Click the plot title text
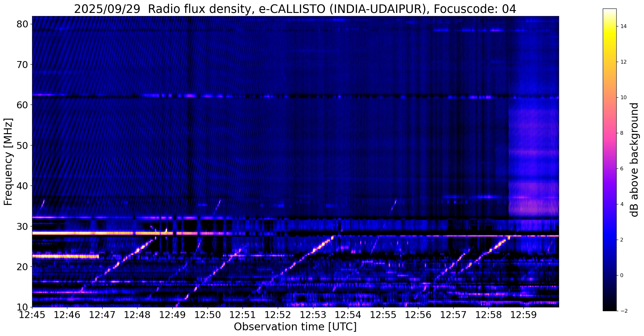644x336 pixels. (x=295, y=9)
